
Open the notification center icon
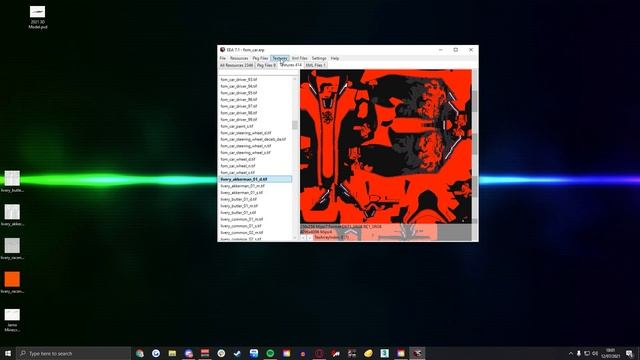click(x=629, y=353)
